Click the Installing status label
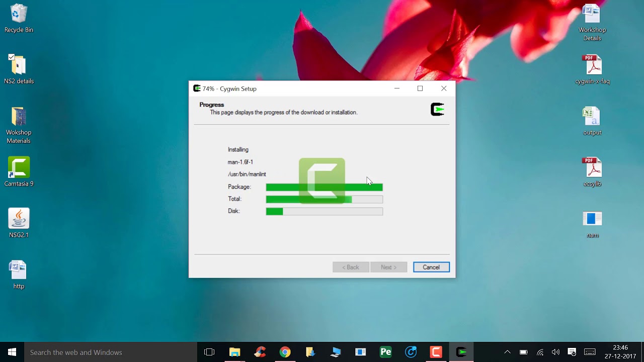Image resolution: width=644 pixels, height=362 pixels. (x=238, y=149)
